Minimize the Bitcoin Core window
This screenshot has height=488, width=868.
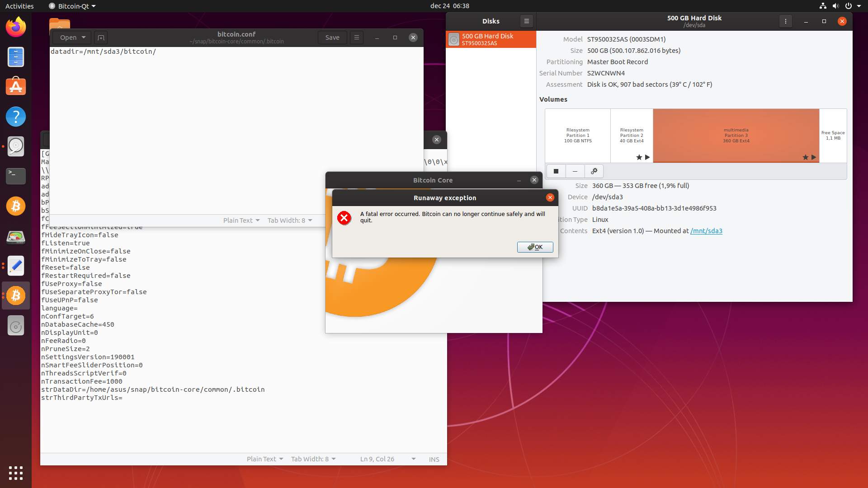[x=519, y=180]
